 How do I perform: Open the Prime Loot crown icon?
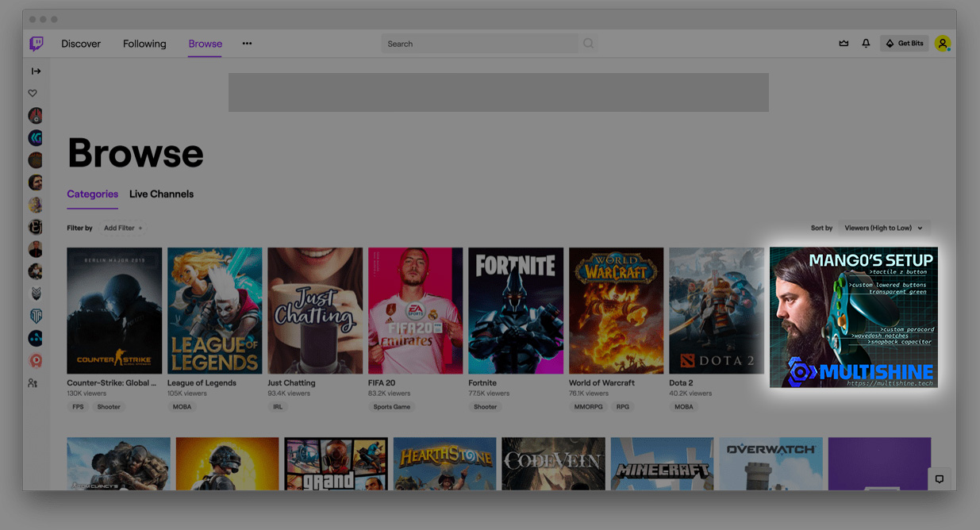[844, 44]
